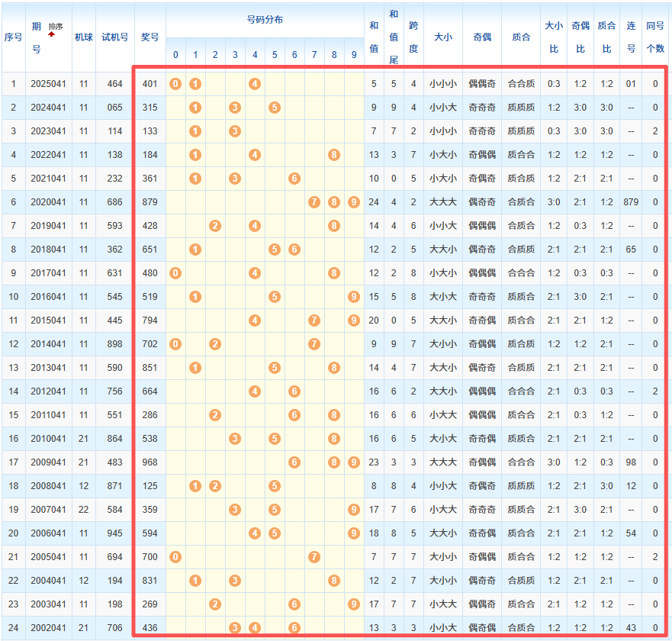Screen dimensions: 672x641
Task: Click orange ball 7 in row 2014041
Action: point(314,344)
